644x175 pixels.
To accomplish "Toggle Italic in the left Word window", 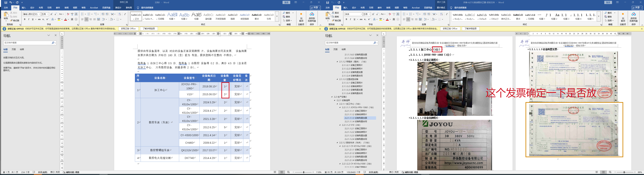I will (x=28, y=19).
